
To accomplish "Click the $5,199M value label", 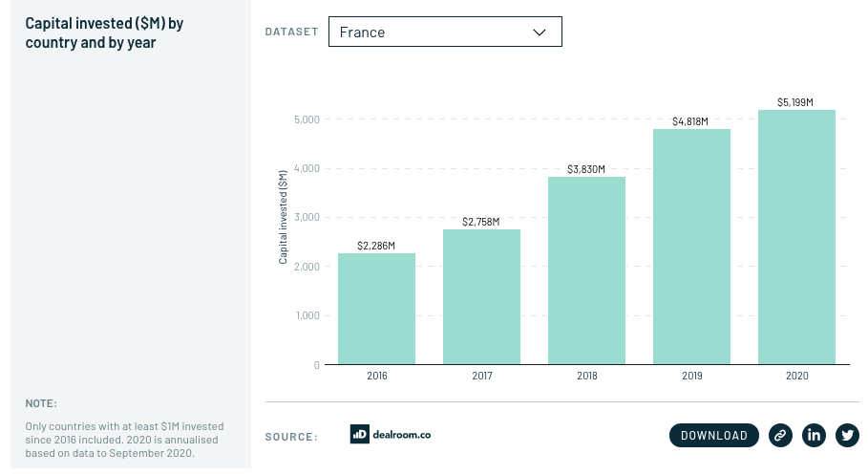I will (796, 101).
